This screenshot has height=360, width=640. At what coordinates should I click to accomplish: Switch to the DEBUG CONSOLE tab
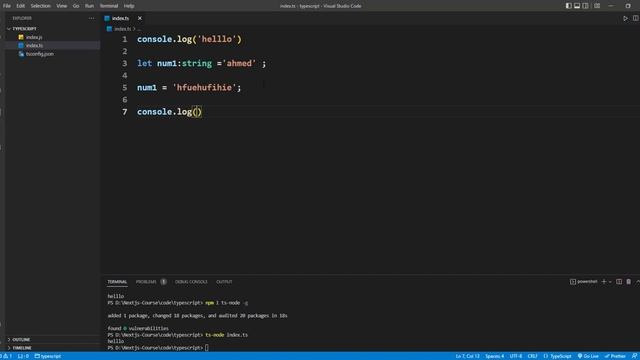(191, 282)
